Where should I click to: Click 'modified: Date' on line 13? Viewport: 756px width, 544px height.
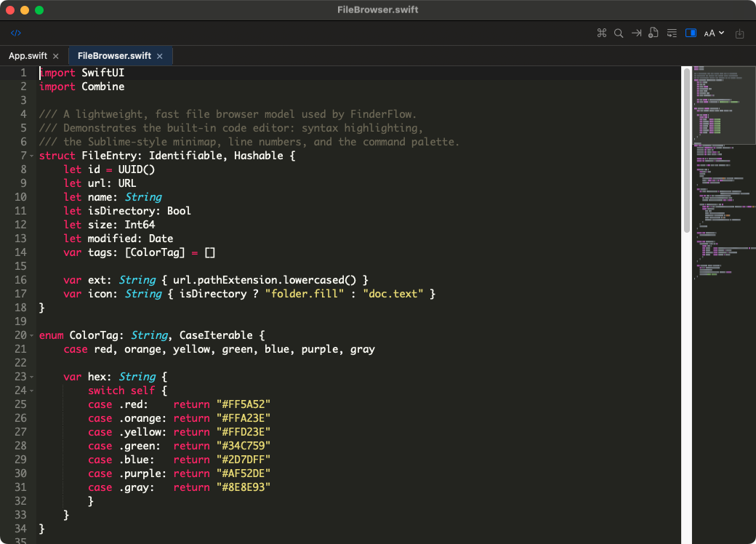(x=130, y=239)
